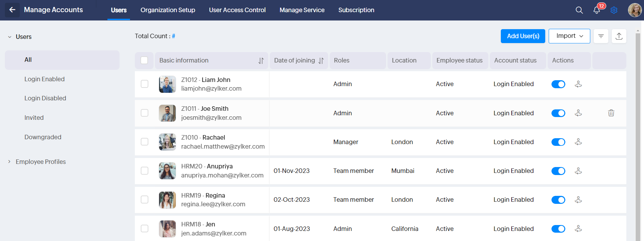
Task: Open the User Access Control tab
Action: [x=237, y=10]
